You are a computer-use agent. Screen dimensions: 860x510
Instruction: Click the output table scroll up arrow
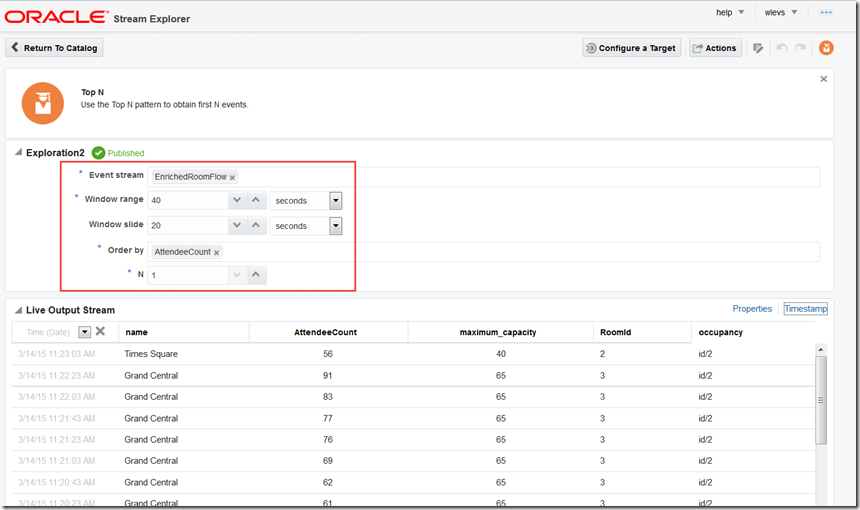click(x=821, y=349)
